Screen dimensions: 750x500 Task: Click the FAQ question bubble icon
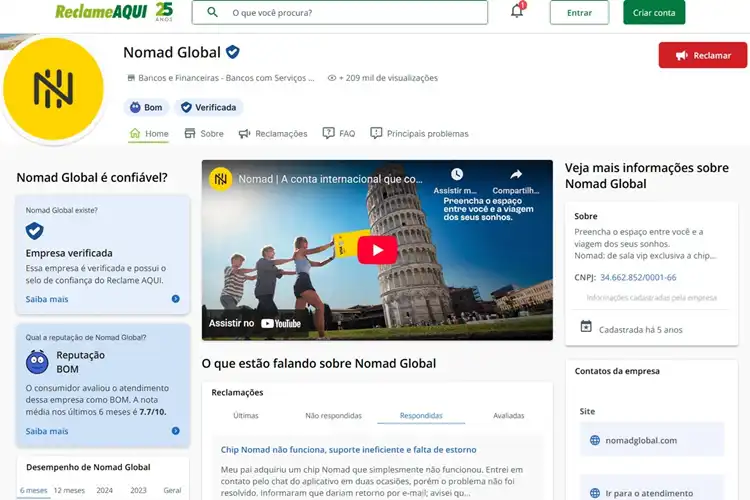tap(329, 133)
